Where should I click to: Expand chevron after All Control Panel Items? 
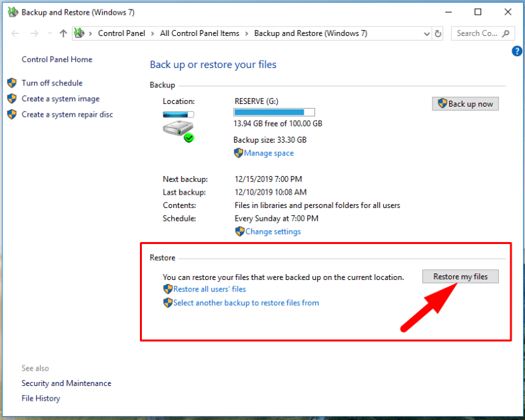(247, 34)
